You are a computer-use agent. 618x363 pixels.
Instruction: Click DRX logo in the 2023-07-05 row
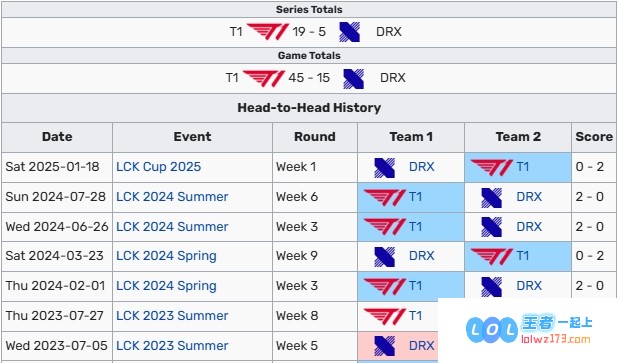click(x=385, y=346)
